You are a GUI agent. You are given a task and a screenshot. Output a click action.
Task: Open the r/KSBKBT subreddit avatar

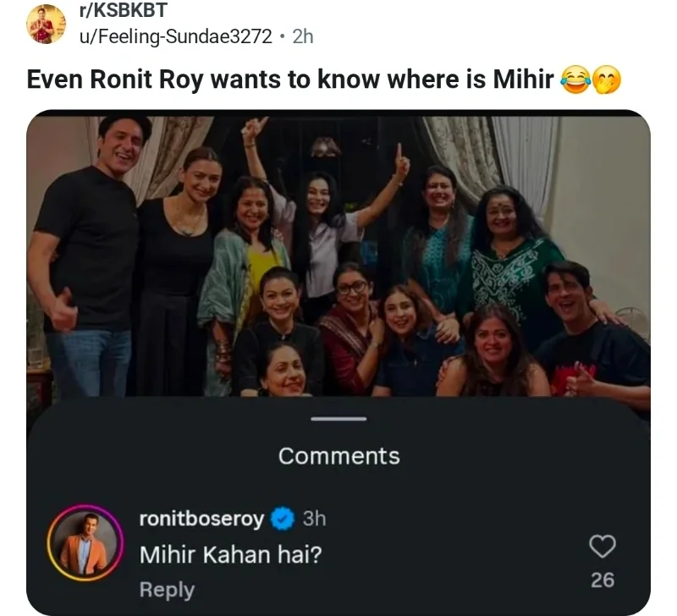[47, 25]
